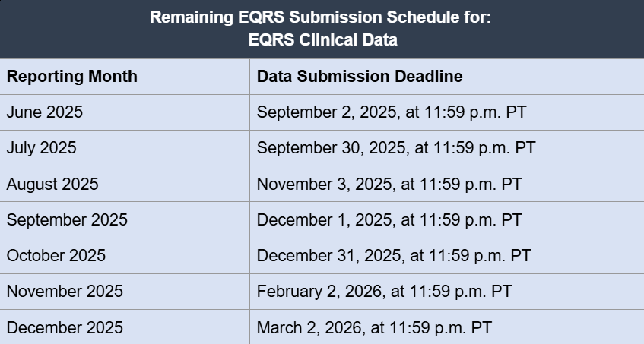The image size is (644, 344).
Task: Select the 'September 30, 2025' deadline cell
Action: pyautogui.click(x=396, y=148)
